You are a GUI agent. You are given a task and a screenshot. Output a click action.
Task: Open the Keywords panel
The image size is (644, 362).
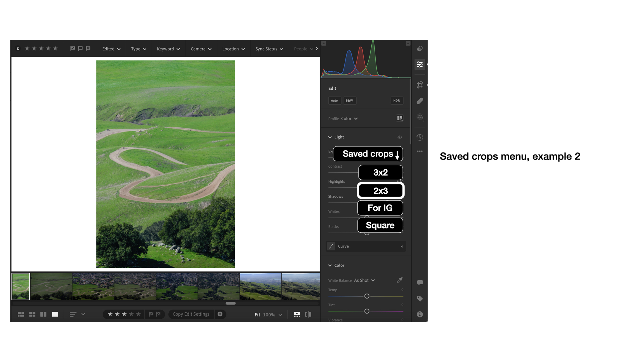[420, 298]
